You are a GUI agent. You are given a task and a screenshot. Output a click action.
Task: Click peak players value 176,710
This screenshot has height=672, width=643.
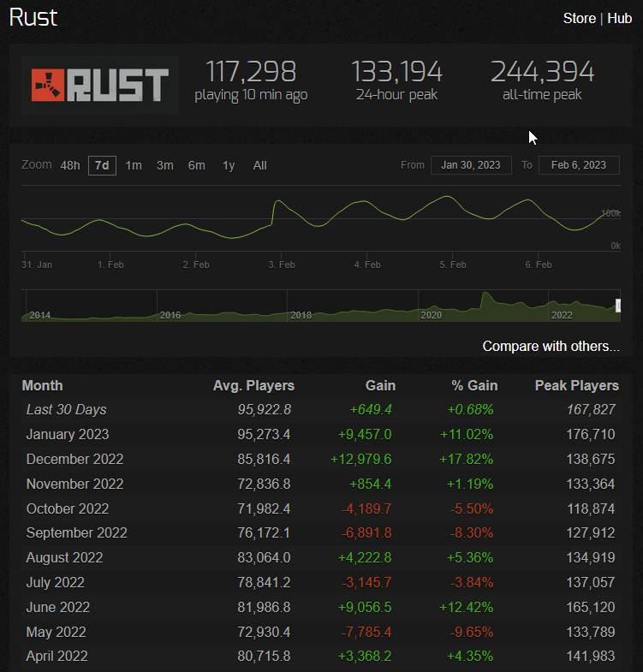[x=591, y=435]
